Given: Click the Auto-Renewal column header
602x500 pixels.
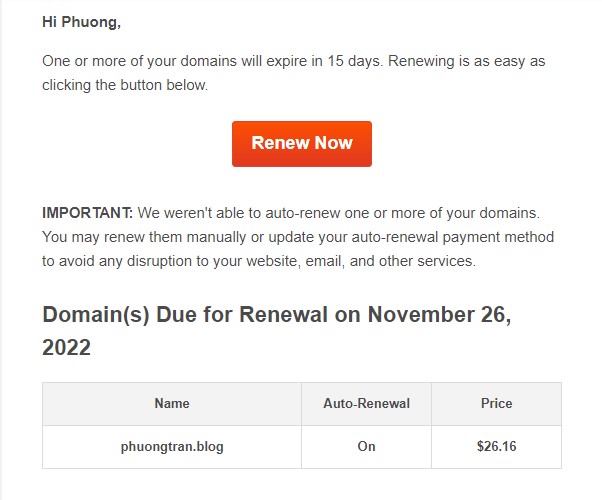Looking at the screenshot, I should click(366, 404).
